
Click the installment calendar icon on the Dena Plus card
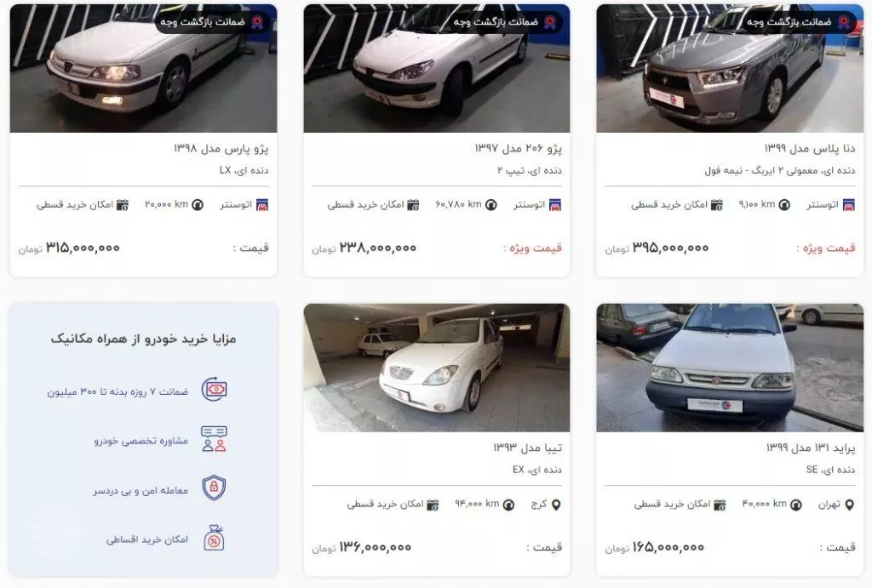pyautogui.click(x=717, y=205)
